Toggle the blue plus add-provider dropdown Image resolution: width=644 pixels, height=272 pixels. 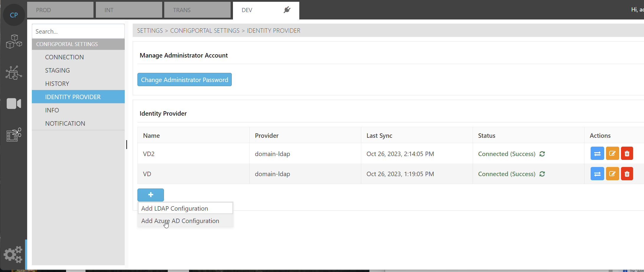click(150, 195)
